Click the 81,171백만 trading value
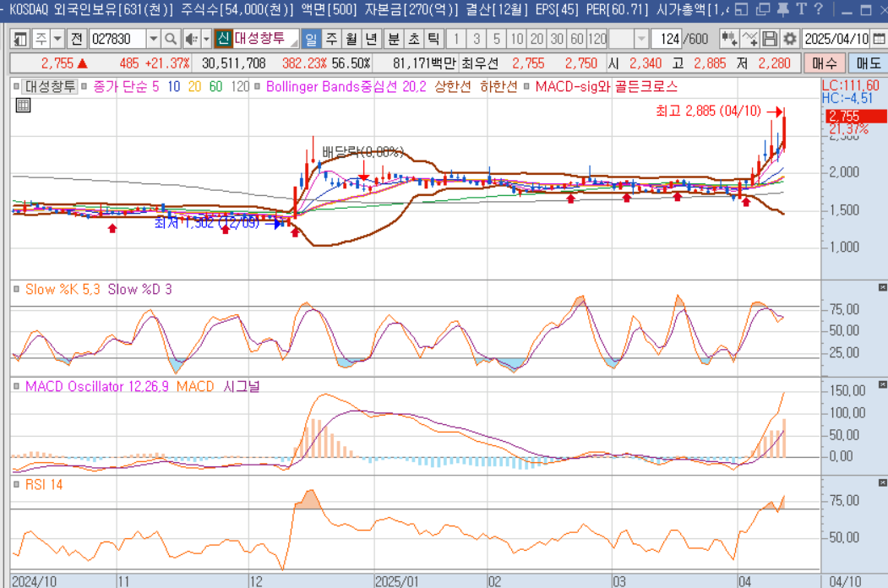This screenshot has height=588, width=888. (x=424, y=63)
